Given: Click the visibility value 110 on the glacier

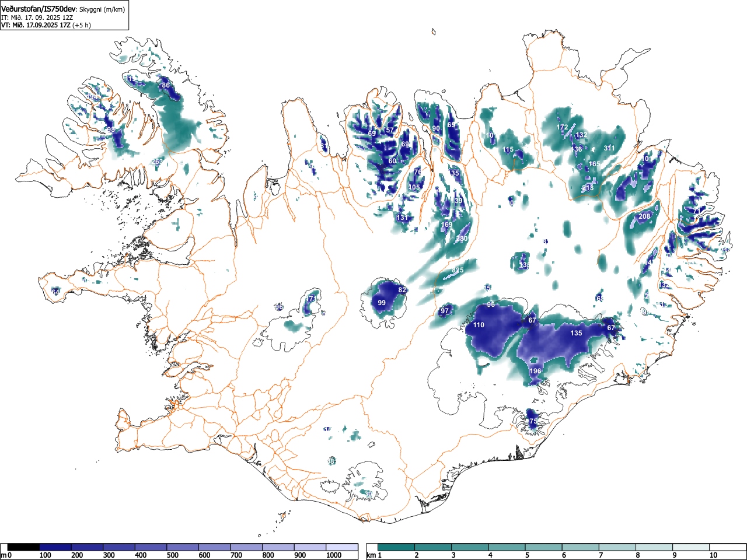Looking at the screenshot, I should pos(479,325).
